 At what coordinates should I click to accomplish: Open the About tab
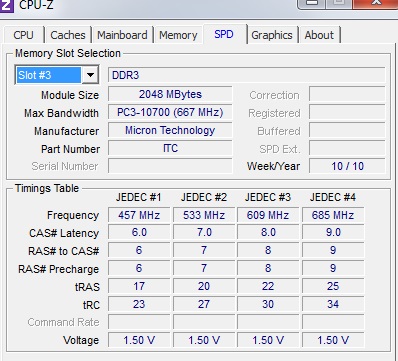[x=319, y=35]
